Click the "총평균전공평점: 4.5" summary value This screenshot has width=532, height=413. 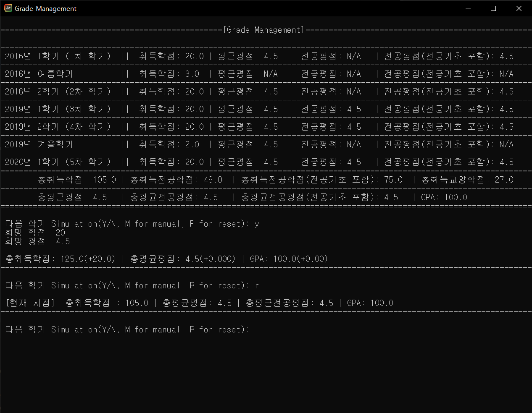click(x=174, y=197)
